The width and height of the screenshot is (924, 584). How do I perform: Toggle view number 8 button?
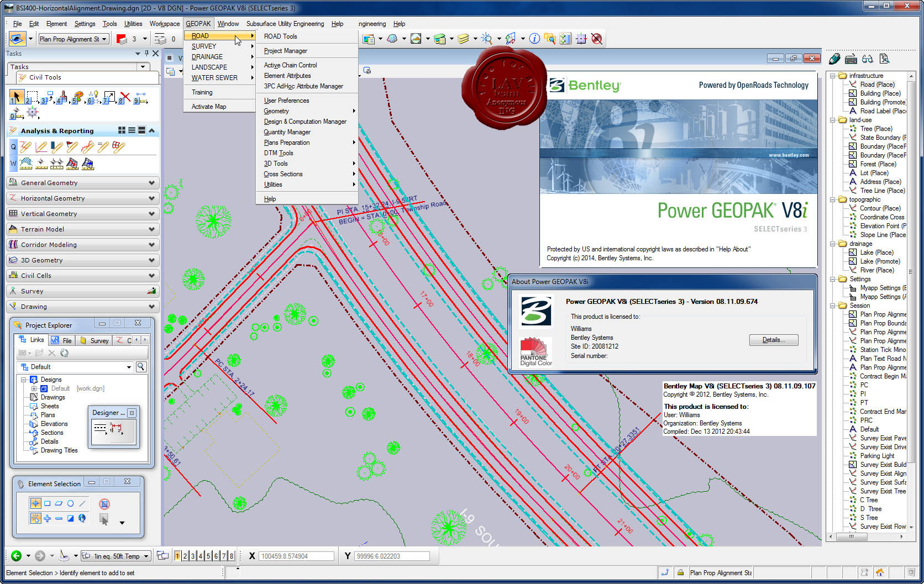232,556
